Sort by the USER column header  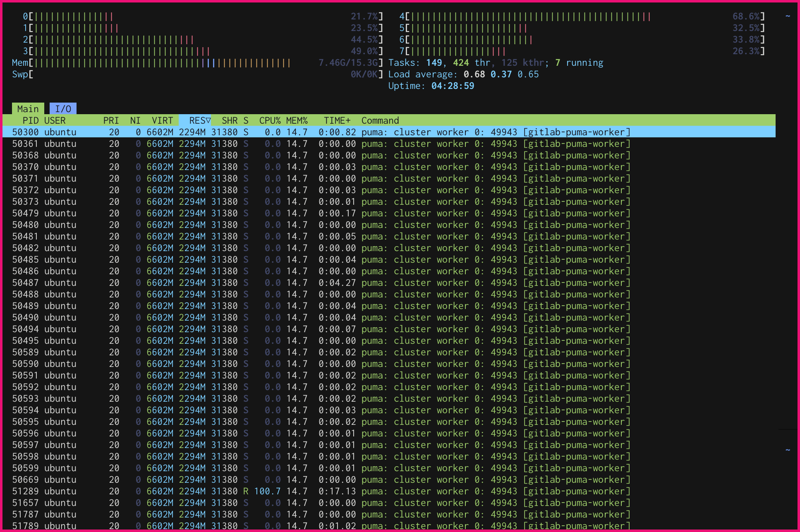click(55, 120)
